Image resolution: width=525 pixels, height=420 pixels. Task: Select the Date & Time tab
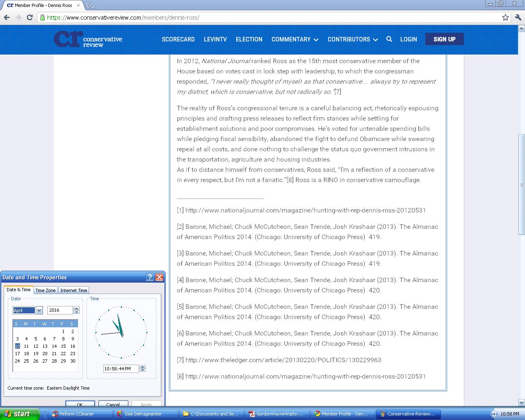click(18, 290)
